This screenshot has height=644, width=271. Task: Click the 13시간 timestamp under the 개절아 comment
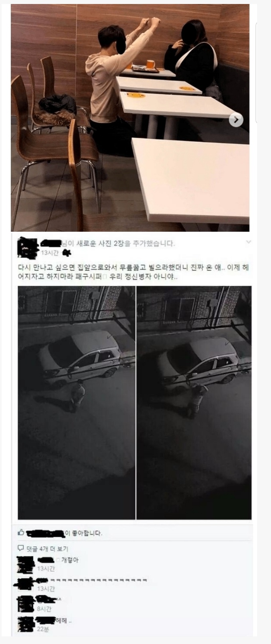click(46, 568)
